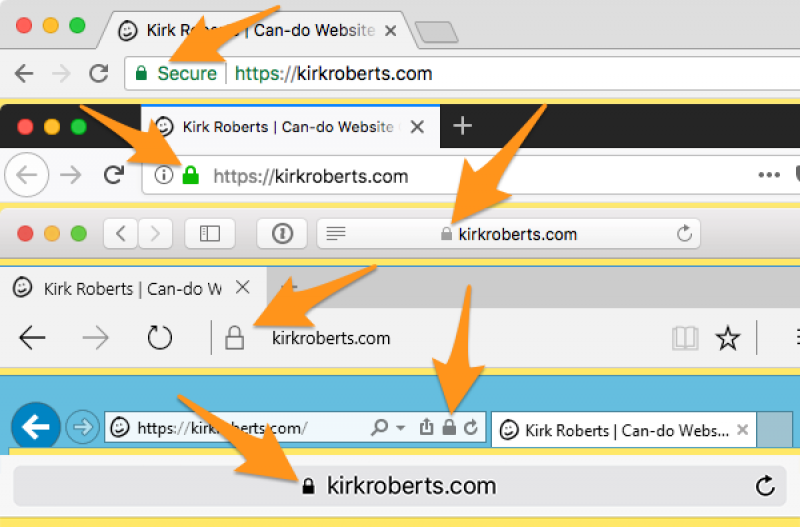
Task: Toggle the reading view book icon in Edge
Action: pyautogui.click(x=685, y=338)
